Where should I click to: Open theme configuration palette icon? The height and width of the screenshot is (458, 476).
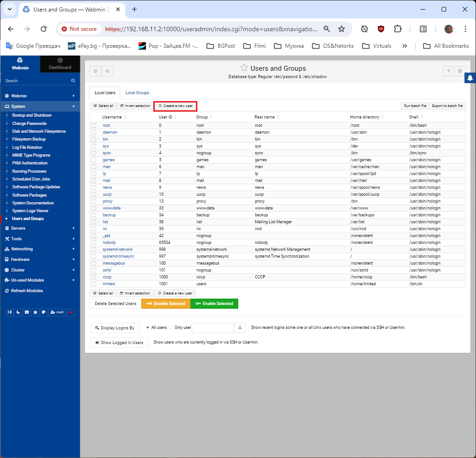click(44, 312)
